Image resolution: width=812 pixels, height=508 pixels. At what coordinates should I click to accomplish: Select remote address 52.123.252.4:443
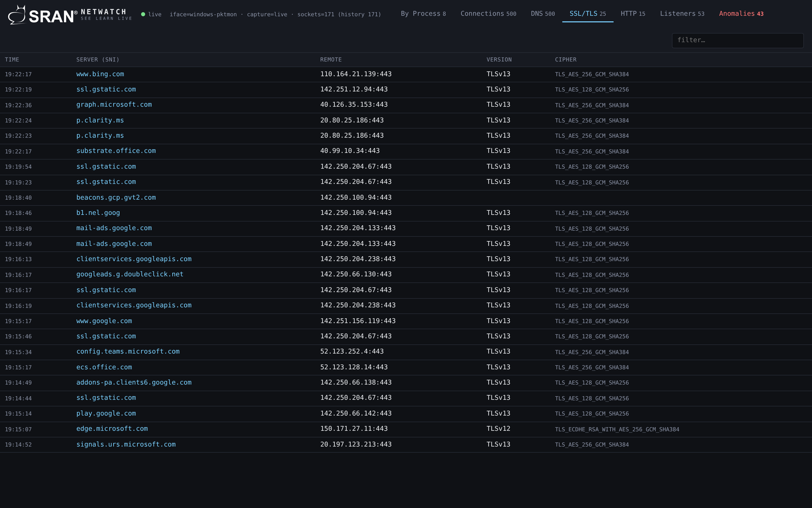(352, 352)
